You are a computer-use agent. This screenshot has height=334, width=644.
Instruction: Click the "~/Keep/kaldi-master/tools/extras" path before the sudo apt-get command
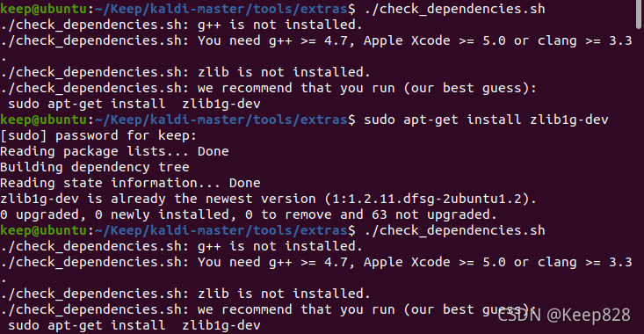click(221, 120)
